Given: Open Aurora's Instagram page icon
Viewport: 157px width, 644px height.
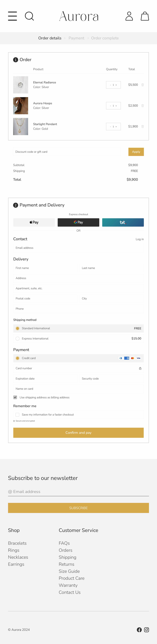Looking at the screenshot, I should pos(146,630).
